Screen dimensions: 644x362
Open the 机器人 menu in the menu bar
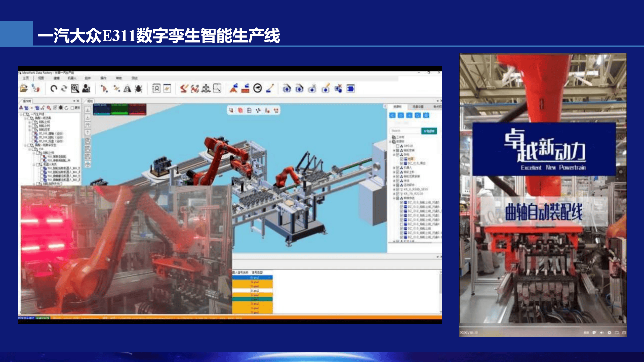72,78
